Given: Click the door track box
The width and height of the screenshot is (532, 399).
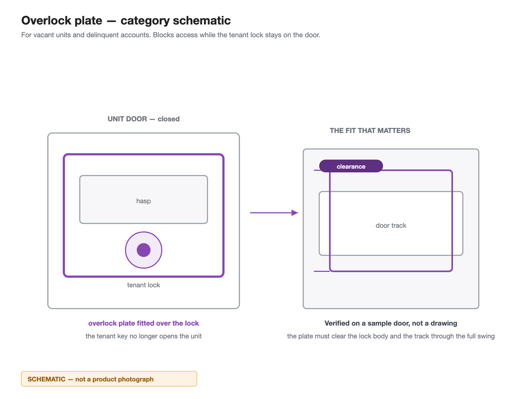Looking at the screenshot, I should coord(391,223).
